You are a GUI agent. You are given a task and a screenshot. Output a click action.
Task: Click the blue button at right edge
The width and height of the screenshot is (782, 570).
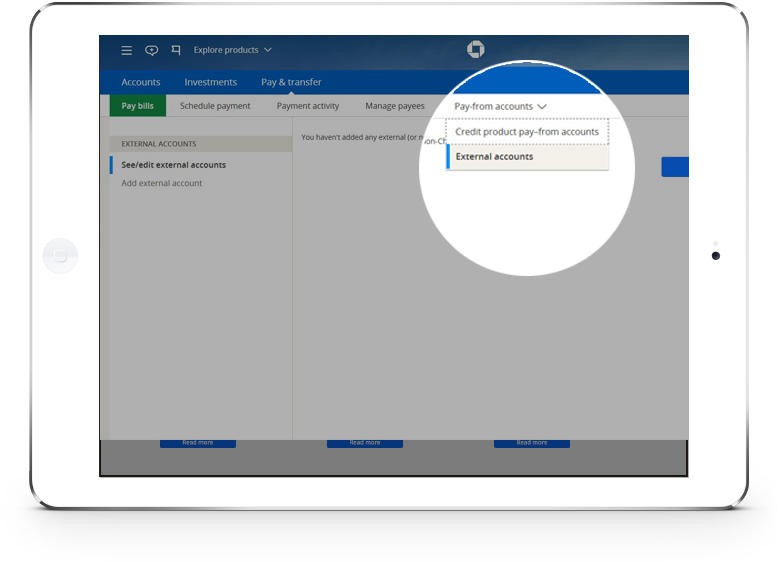tap(675, 167)
